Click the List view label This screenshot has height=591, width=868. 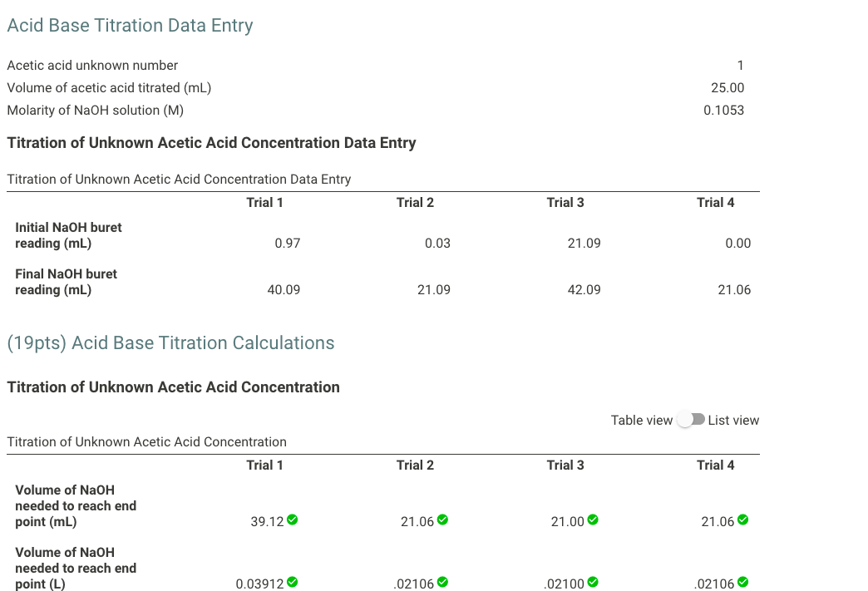[735, 420]
